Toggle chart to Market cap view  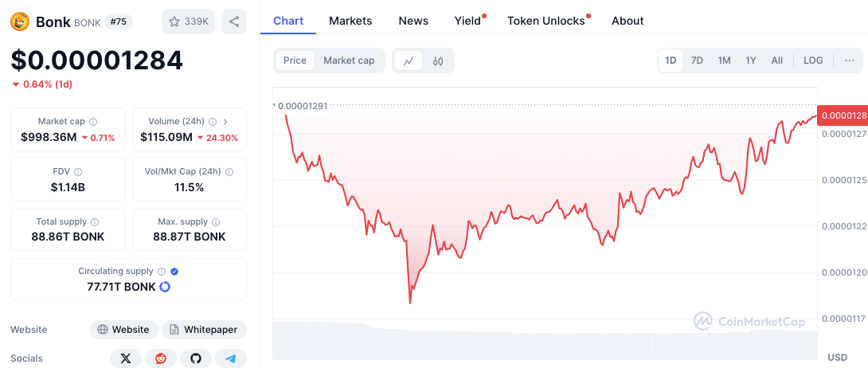click(349, 61)
